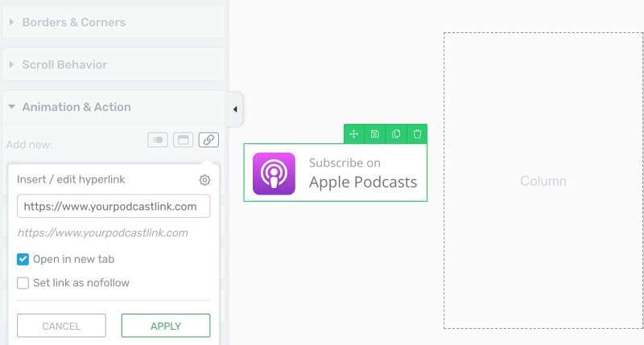Add new hyperlink action via chain icon

[x=208, y=140]
